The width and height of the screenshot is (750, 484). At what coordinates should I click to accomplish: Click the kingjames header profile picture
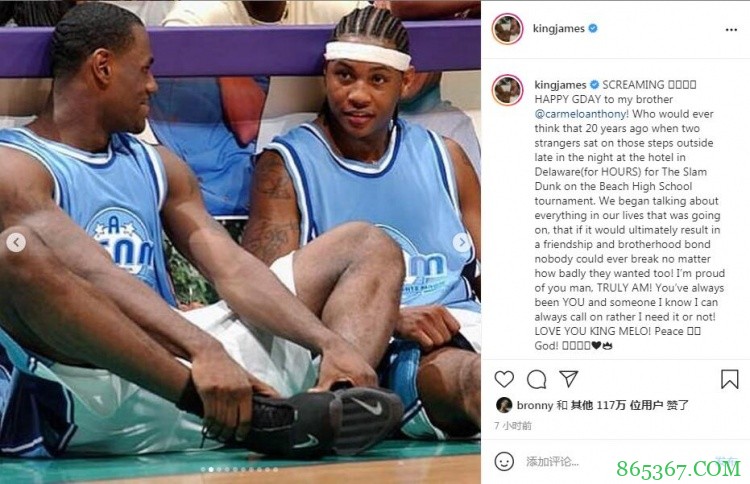coord(507,29)
